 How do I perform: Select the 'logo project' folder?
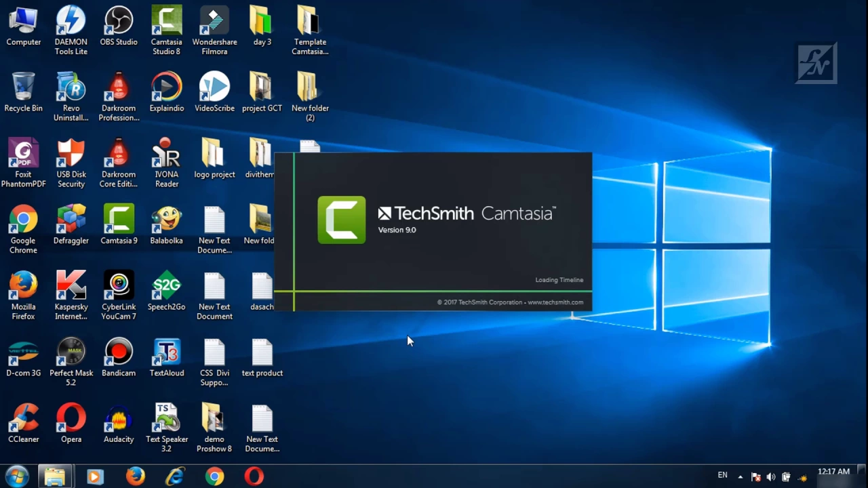(x=214, y=159)
